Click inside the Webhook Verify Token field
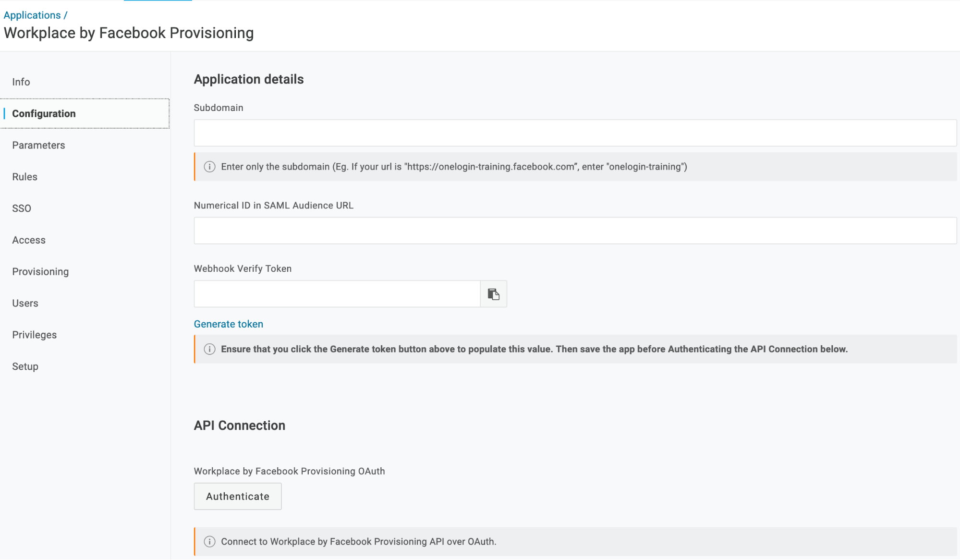The height and width of the screenshot is (560, 960). pyautogui.click(x=337, y=294)
